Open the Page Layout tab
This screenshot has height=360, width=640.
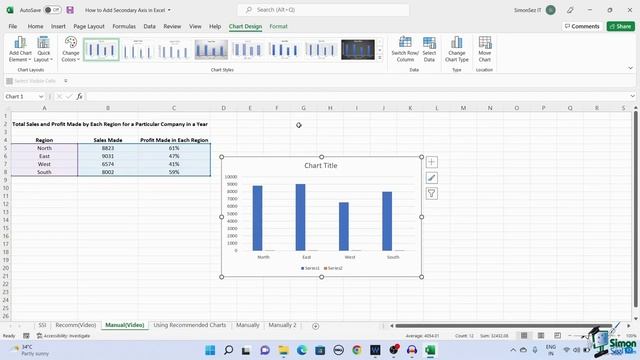(89, 26)
